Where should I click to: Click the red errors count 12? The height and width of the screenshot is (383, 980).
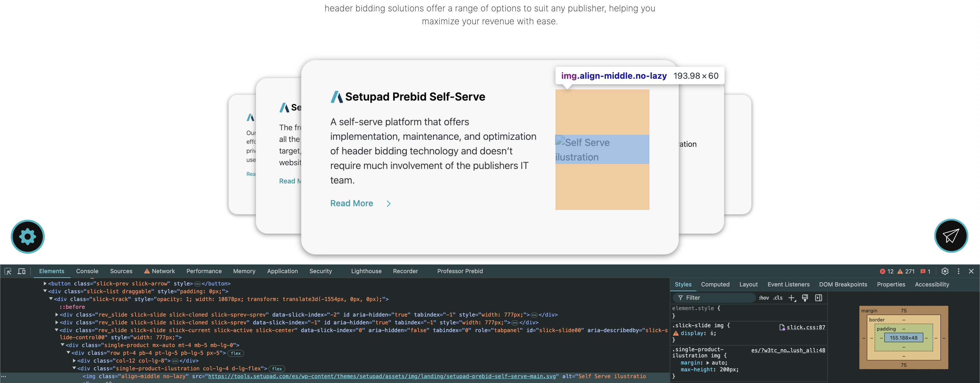click(x=887, y=272)
